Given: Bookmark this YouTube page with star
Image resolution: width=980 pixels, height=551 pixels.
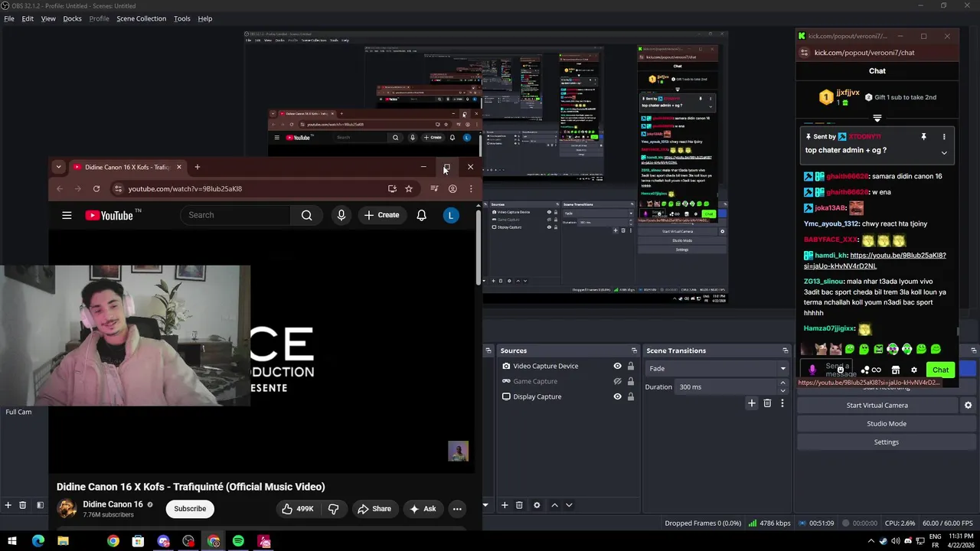Looking at the screenshot, I should 409,189.
